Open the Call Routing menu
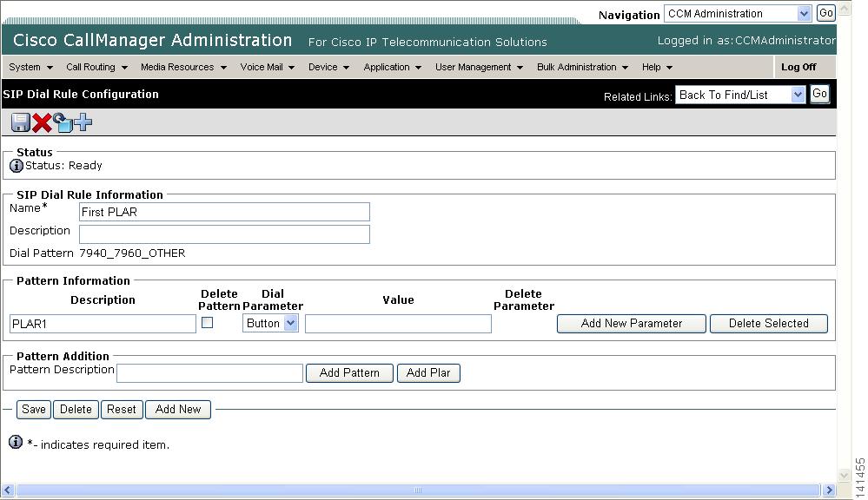This screenshot has width=868, height=500. 96,67
